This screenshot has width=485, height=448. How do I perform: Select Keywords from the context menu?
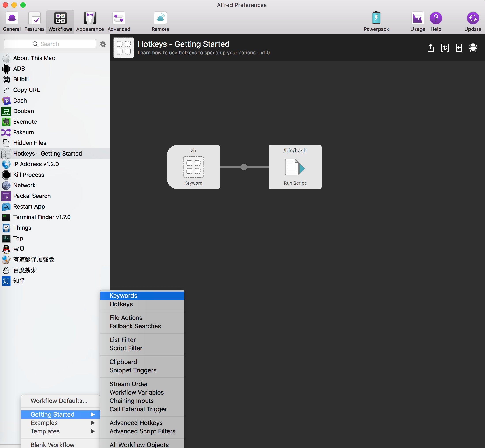[x=123, y=295]
